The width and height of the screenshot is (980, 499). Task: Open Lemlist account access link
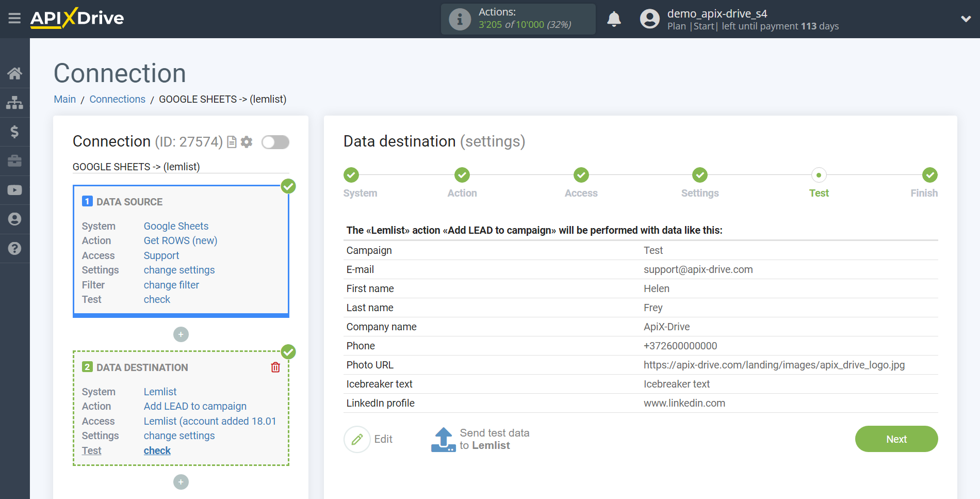click(x=210, y=421)
